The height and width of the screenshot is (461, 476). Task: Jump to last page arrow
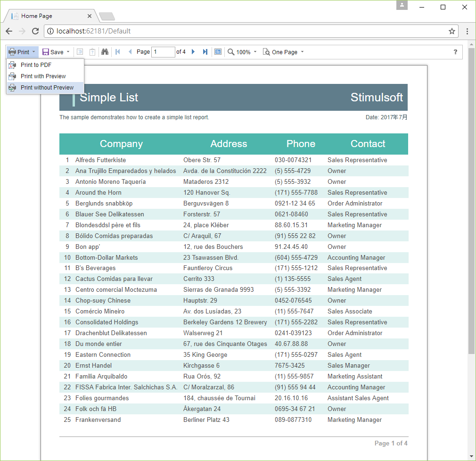(x=205, y=52)
